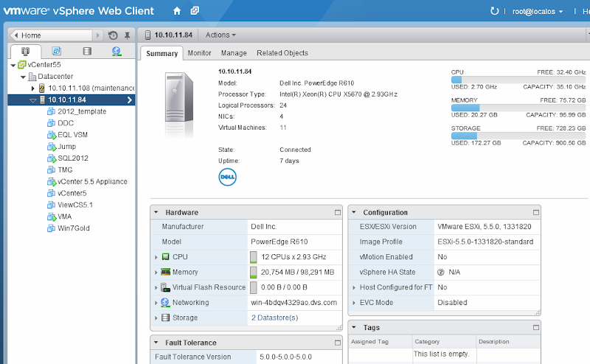Click the refresh icon in header
The height and width of the screenshot is (364, 590).
(x=495, y=11)
